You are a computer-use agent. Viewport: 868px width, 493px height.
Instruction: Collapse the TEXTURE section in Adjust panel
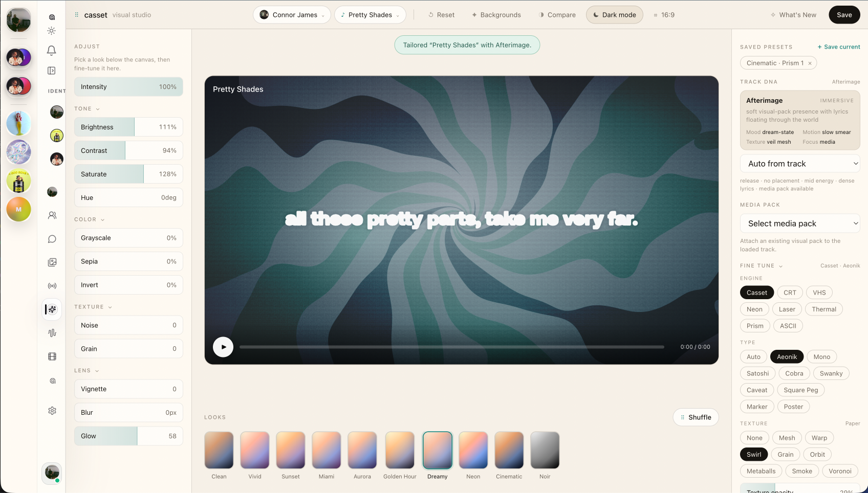click(x=93, y=307)
